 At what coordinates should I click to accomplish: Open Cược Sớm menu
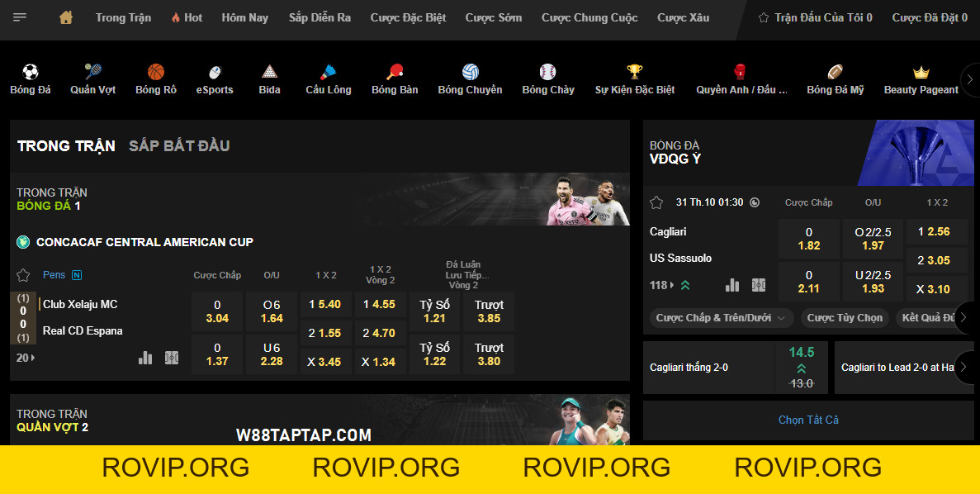pos(493,17)
